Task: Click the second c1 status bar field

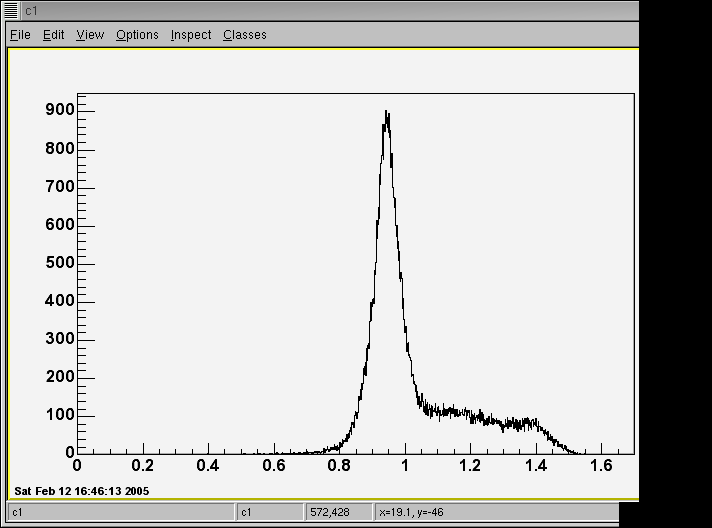Action: pos(270,512)
